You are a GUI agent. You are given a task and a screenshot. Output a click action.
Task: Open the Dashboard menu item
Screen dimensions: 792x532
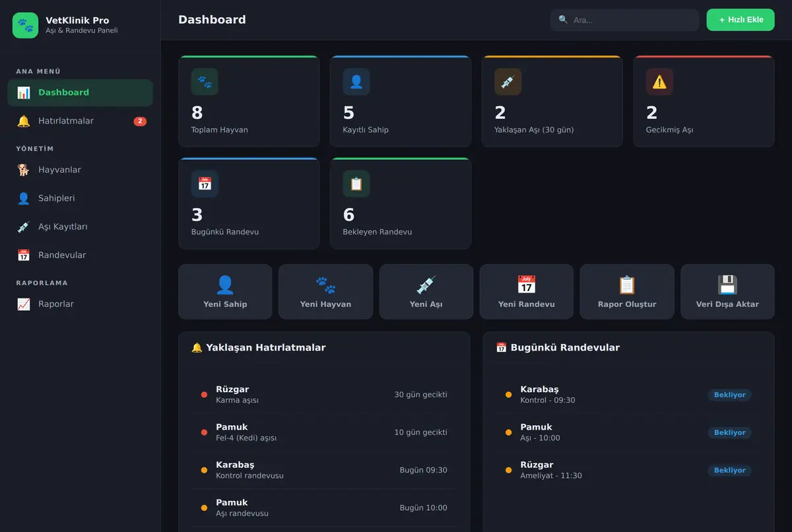(x=81, y=92)
